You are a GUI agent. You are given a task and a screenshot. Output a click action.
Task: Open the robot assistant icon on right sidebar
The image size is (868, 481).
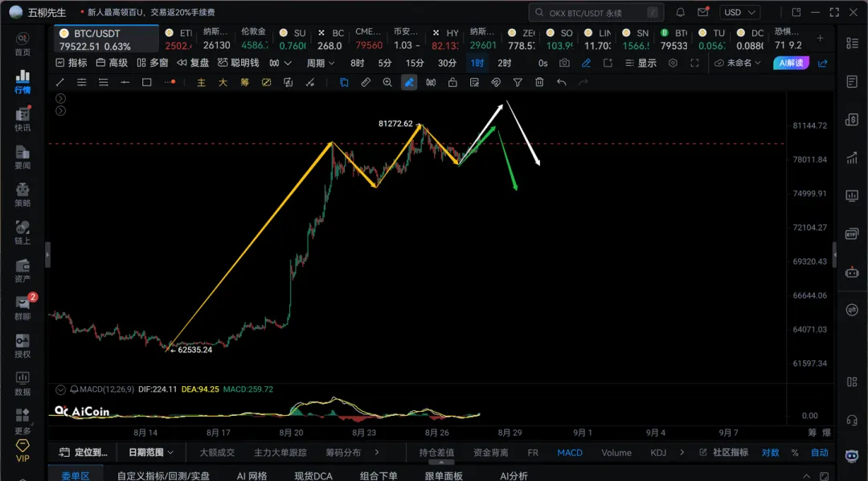tap(852, 272)
